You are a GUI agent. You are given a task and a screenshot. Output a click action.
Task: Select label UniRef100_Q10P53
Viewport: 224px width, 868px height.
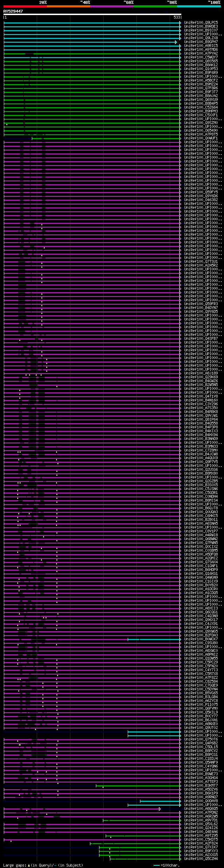tap(201, 69)
